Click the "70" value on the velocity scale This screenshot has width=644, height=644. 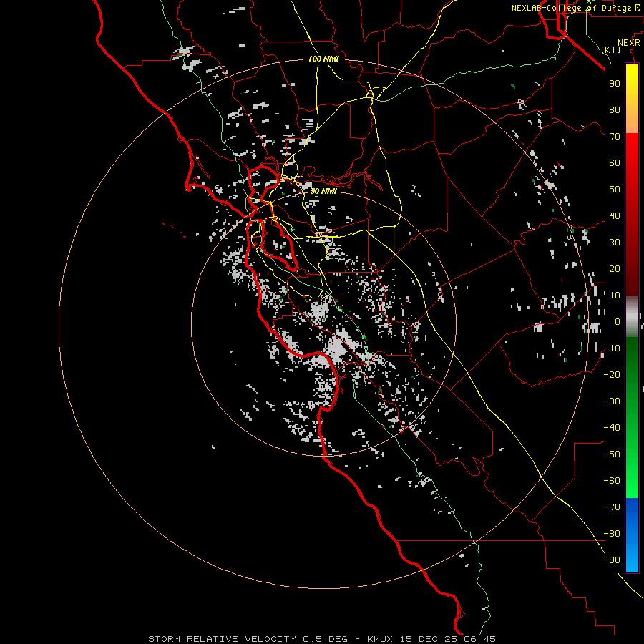(615, 137)
